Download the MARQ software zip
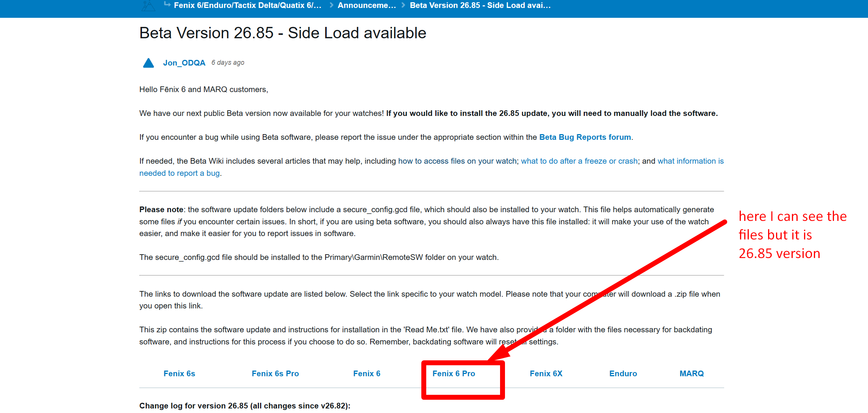Viewport: 868px width, 413px height. coord(692,374)
